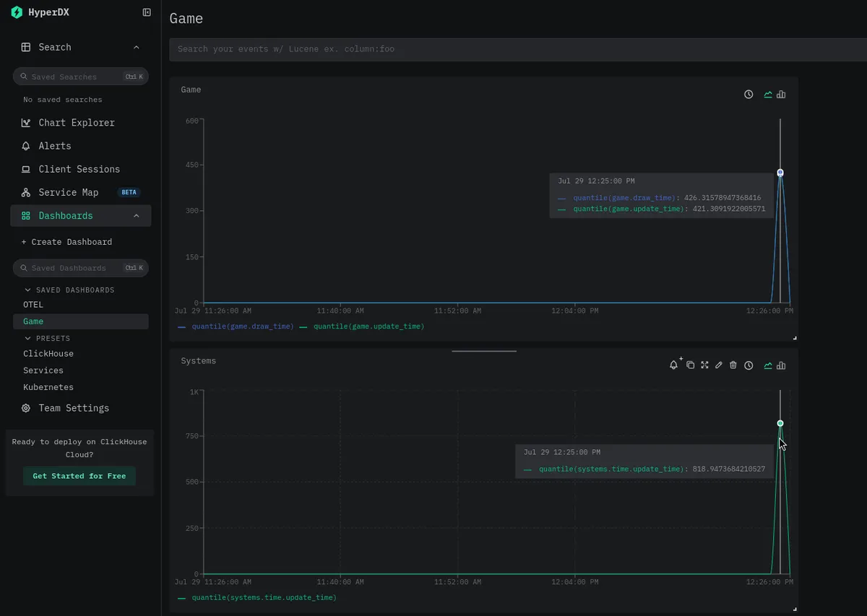The height and width of the screenshot is (616, 867).
Task: Open the Systems chart in fullscreen
Action: (704, 365)
